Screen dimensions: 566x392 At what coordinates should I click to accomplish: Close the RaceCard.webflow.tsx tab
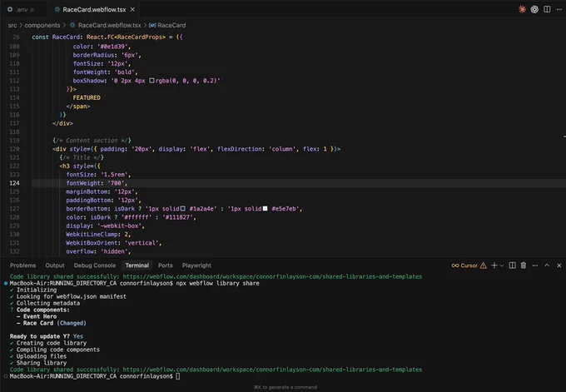pyautogui.click(x=132, y=9)
